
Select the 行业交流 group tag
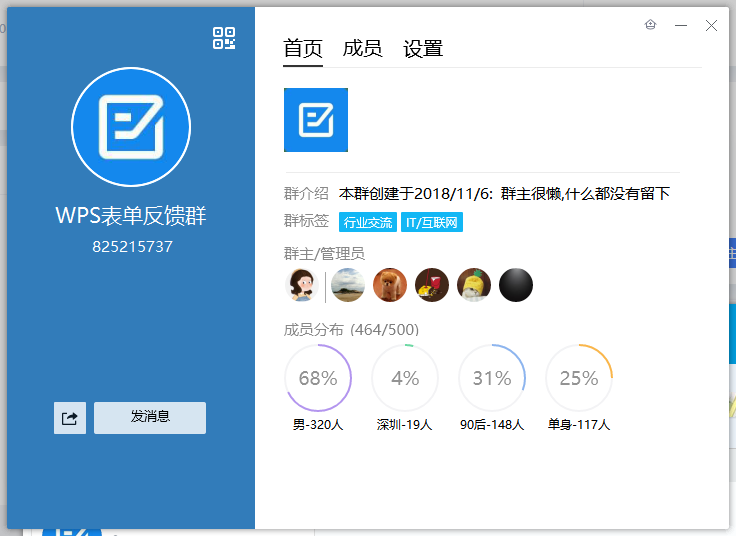coord(368,222)
